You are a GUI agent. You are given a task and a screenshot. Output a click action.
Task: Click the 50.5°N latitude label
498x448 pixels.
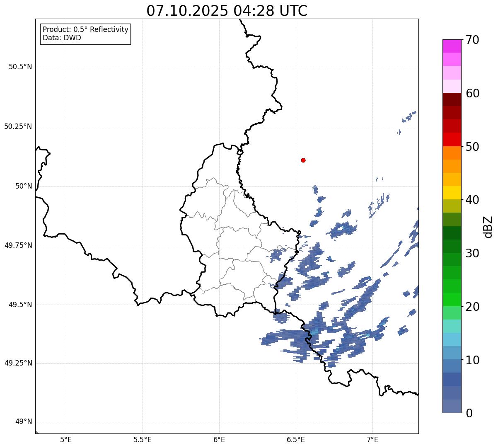[x=20, y=67]
